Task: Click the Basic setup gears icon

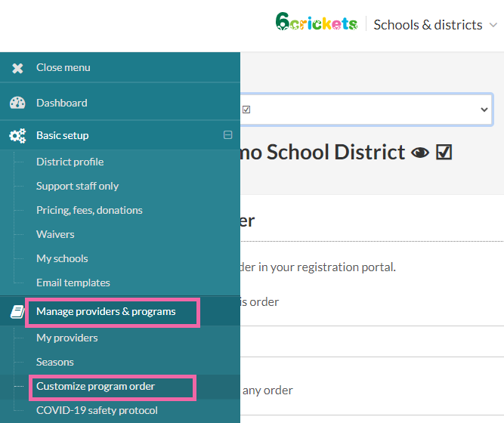Action: tap(17, 136)
